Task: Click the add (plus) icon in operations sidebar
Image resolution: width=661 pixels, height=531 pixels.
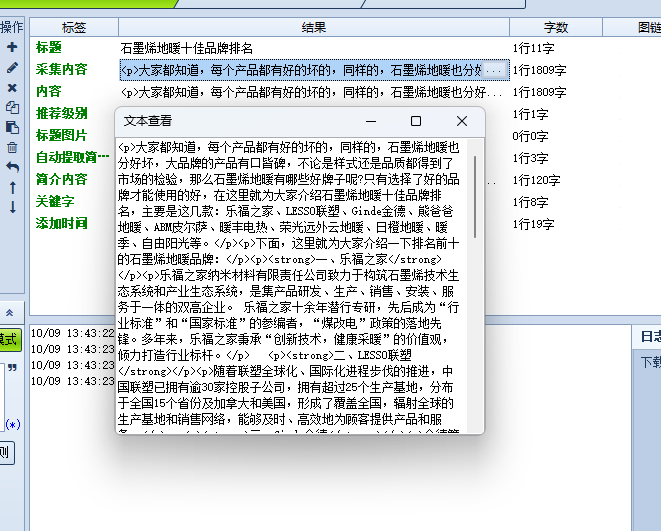Action: [12, 47]
